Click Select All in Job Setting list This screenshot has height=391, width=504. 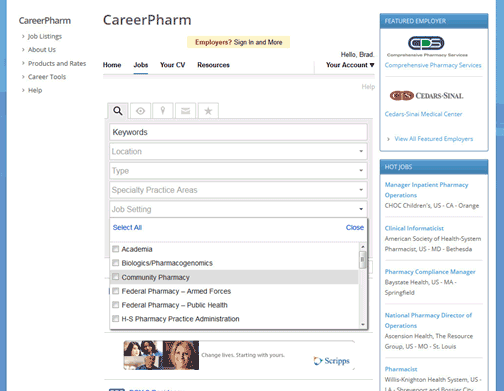[x=127, y=227]
